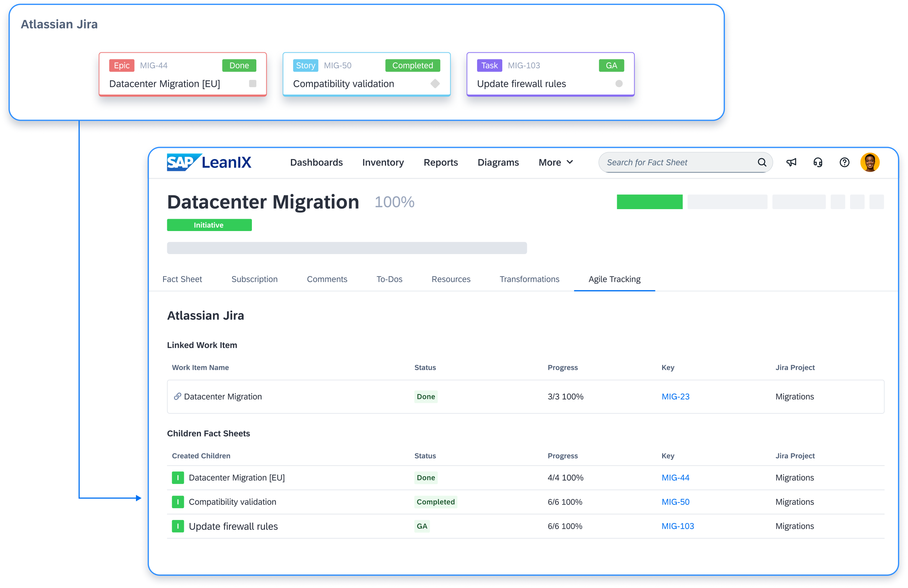Select the Initiative icon next to Compatibility validation

click(x=178, y=502)
